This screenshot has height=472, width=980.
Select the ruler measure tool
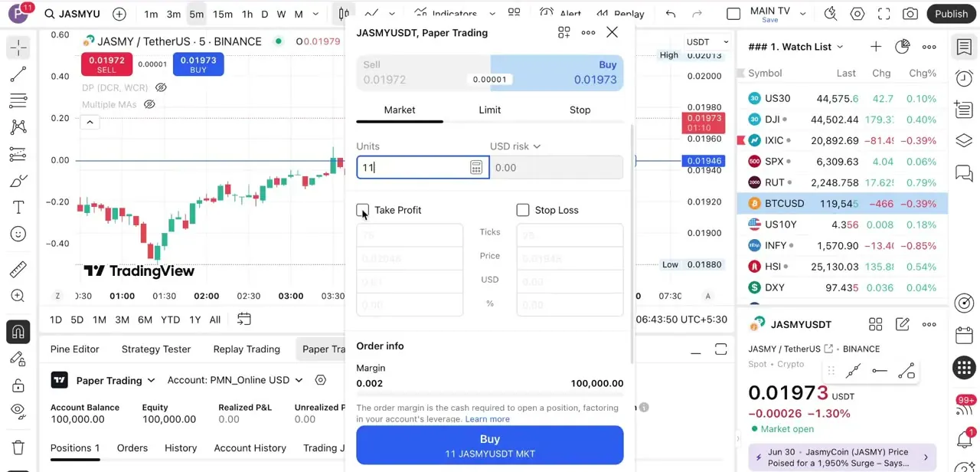pyautogui.click(x=18, y=269)
